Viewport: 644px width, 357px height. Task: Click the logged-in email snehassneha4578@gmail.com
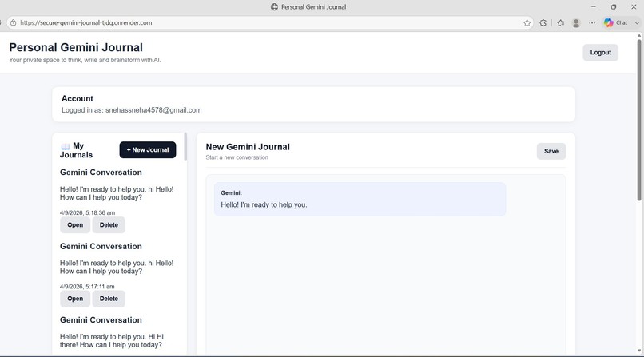[x=153, y=110]
